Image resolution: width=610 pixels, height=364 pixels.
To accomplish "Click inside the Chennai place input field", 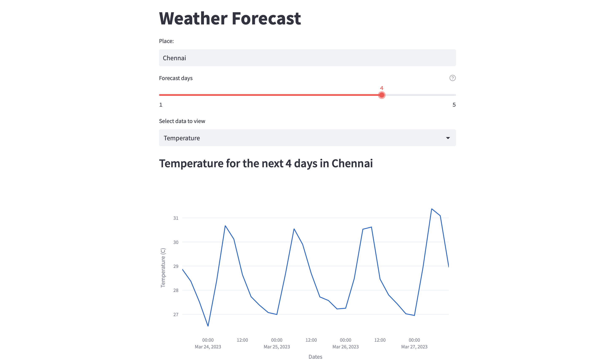I will pos(307,58).
